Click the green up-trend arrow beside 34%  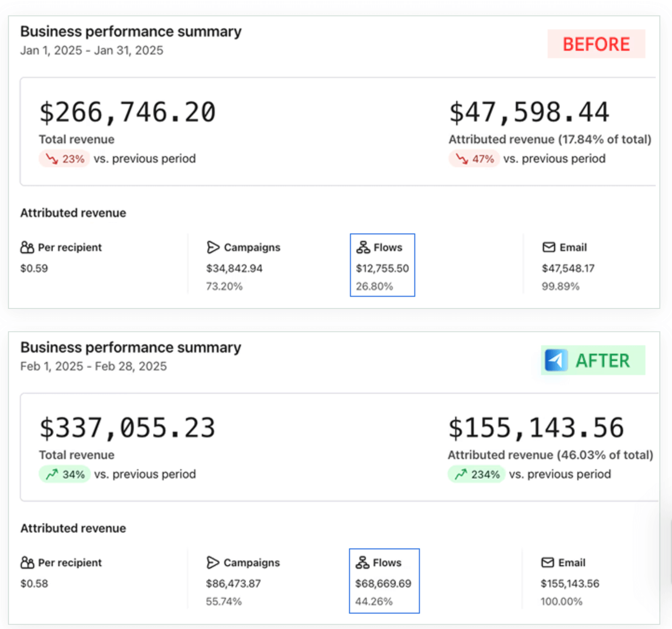52,474
